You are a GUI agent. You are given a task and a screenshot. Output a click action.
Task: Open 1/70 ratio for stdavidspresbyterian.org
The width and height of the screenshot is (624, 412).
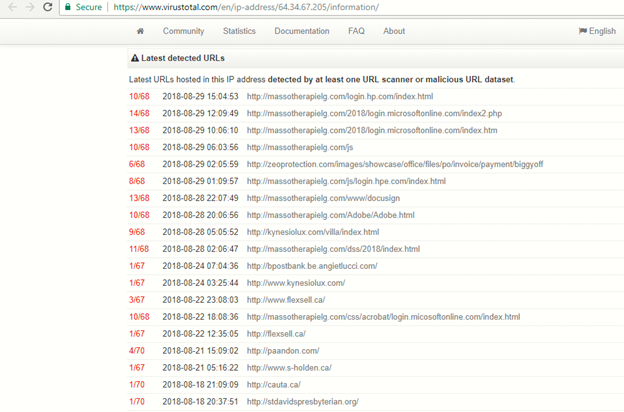coord(137,402)
